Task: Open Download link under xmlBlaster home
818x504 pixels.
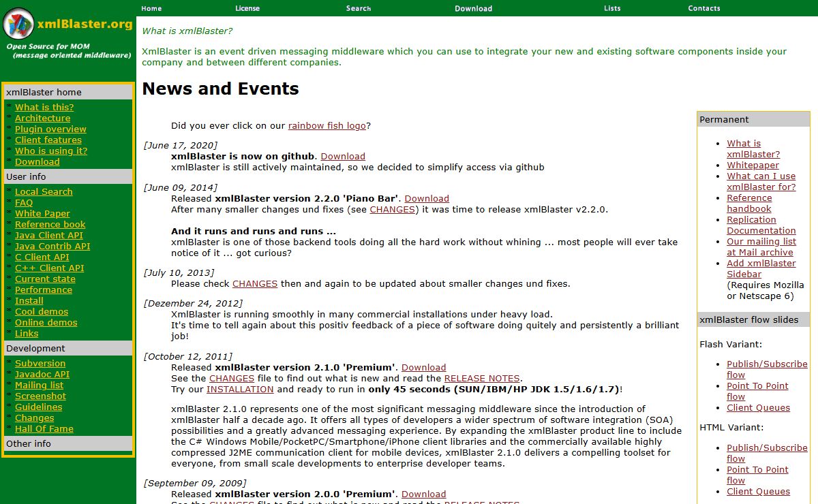Action: tap(37, 161)
